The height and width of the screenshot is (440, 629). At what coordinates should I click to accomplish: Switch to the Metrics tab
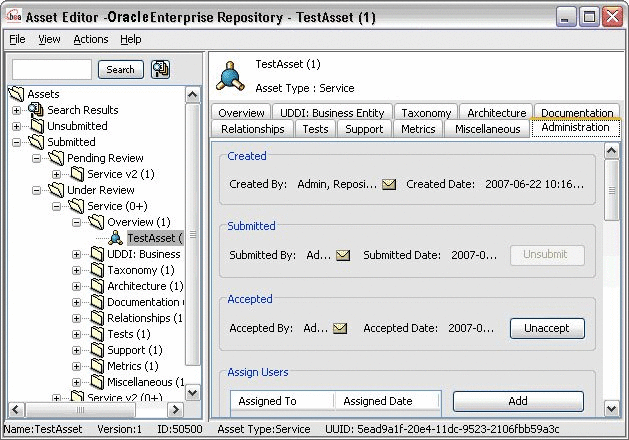tap(418, 129)
